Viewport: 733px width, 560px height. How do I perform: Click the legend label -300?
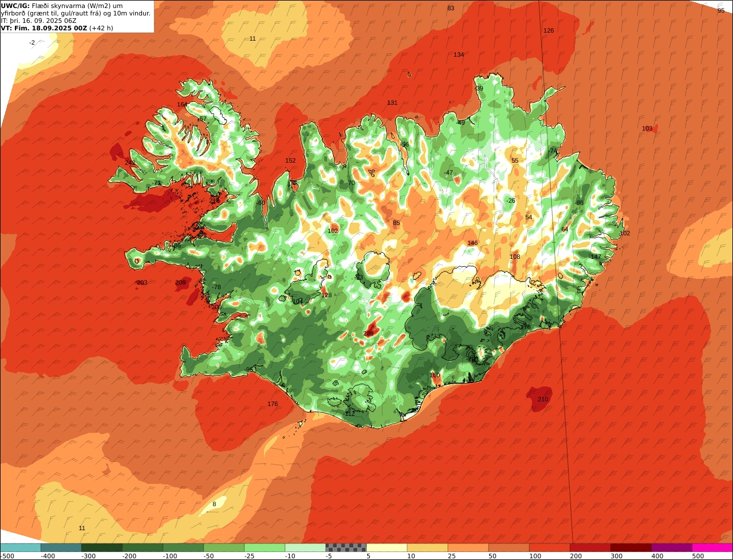click(x=88, y=556)
